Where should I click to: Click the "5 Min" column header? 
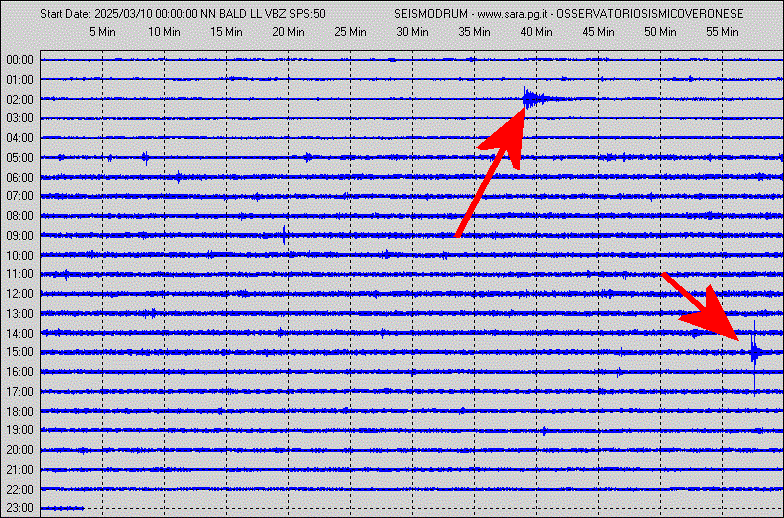(x=102, y=32)
